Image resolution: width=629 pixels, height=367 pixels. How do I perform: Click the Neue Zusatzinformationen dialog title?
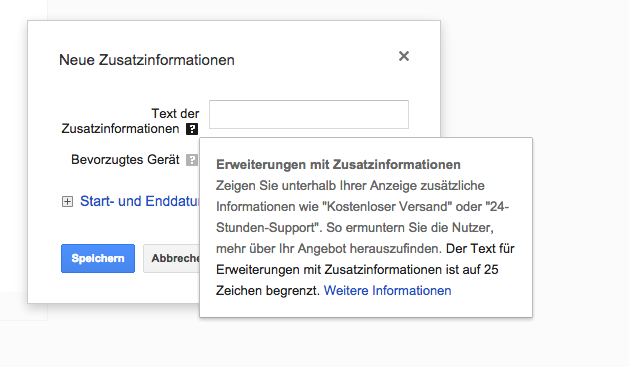[147, 60]
